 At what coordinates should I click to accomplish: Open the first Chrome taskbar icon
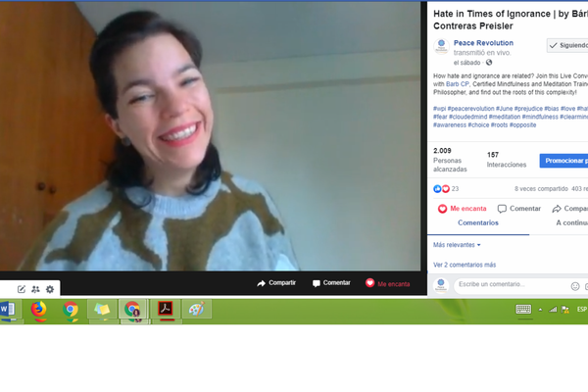[71, 311]
